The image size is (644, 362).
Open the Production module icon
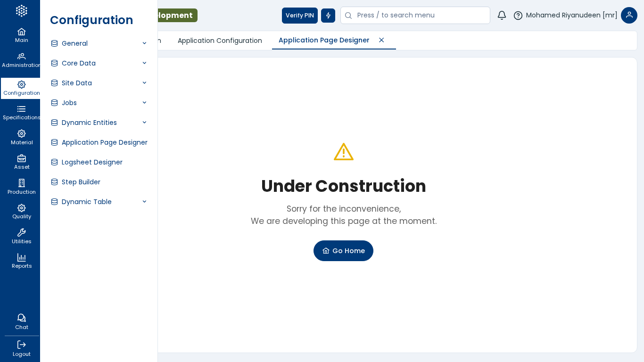point(21,186)
